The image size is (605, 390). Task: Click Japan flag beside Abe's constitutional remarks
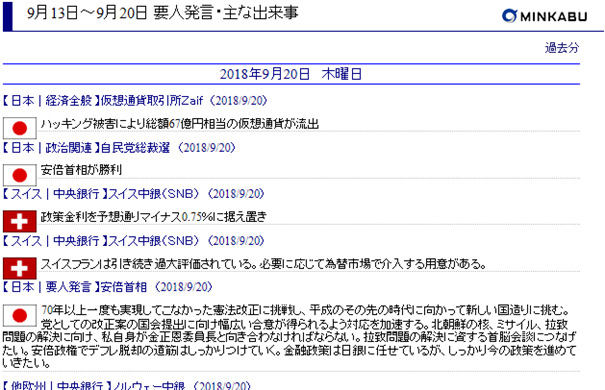(x=20, y=316)
